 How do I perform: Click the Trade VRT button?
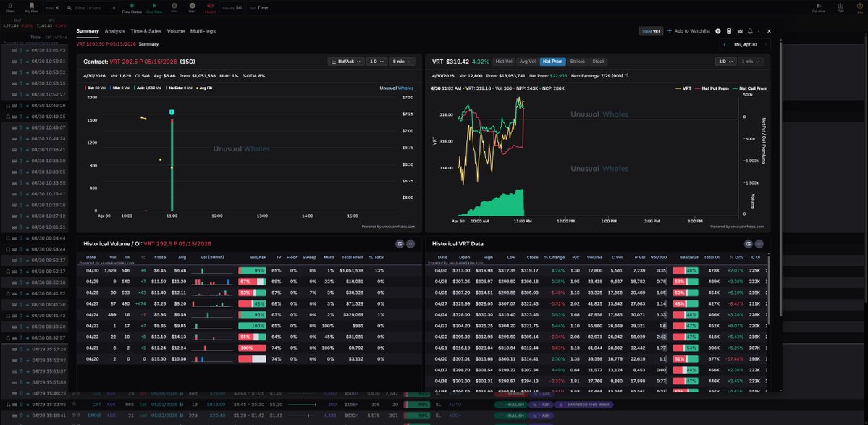click(651, 31)
